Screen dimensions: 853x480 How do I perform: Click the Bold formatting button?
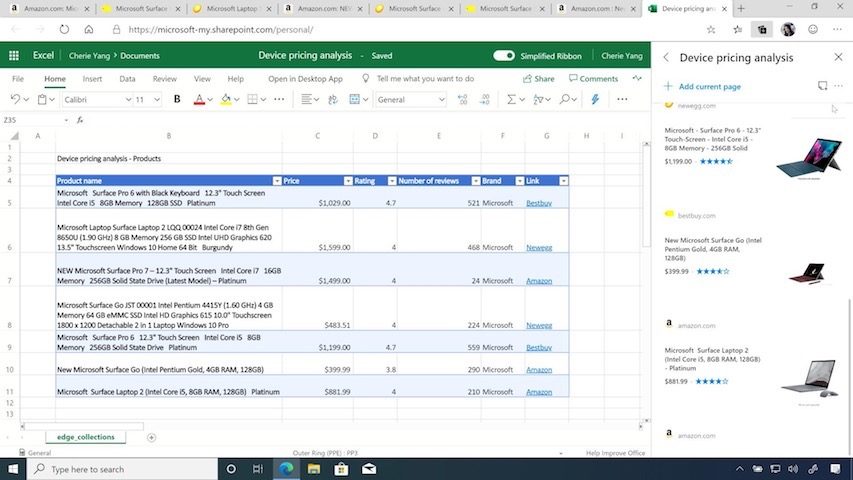point(177,99)
